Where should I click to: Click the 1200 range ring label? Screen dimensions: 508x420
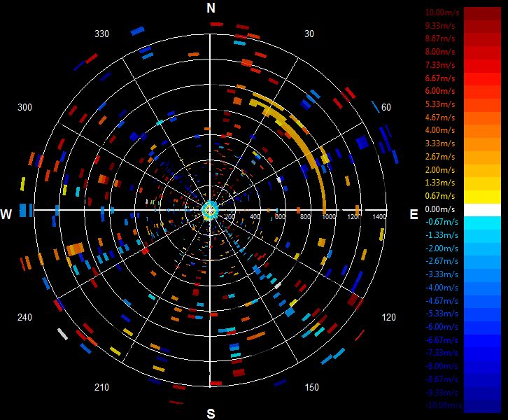pos(354,216)
